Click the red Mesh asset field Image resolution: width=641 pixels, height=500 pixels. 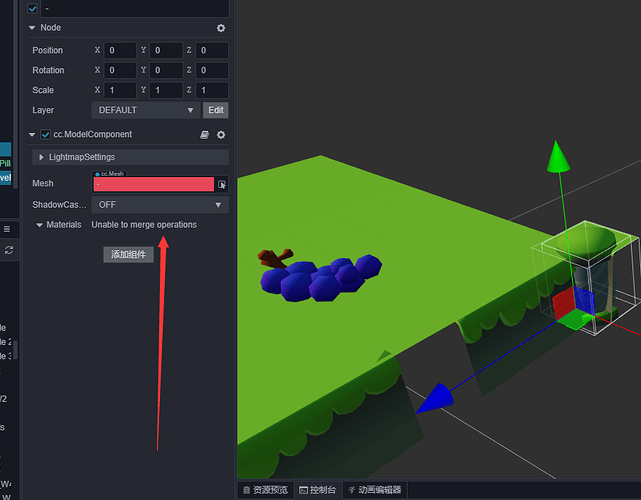click(154, 184)
